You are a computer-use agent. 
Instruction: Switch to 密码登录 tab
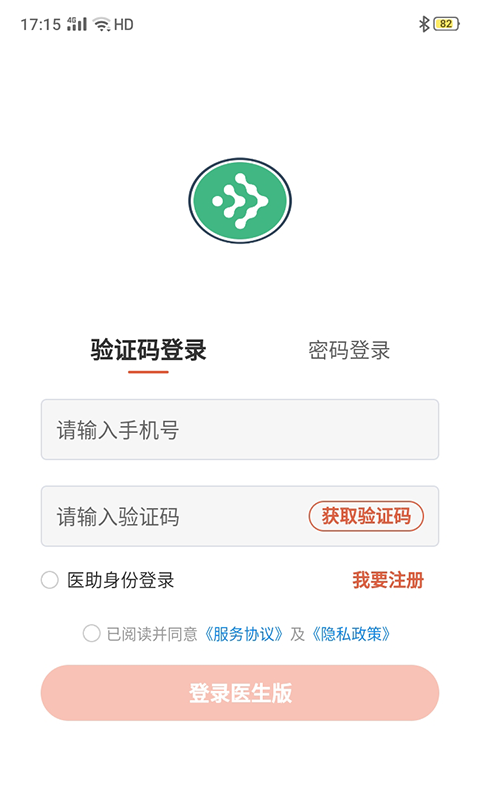349,351
